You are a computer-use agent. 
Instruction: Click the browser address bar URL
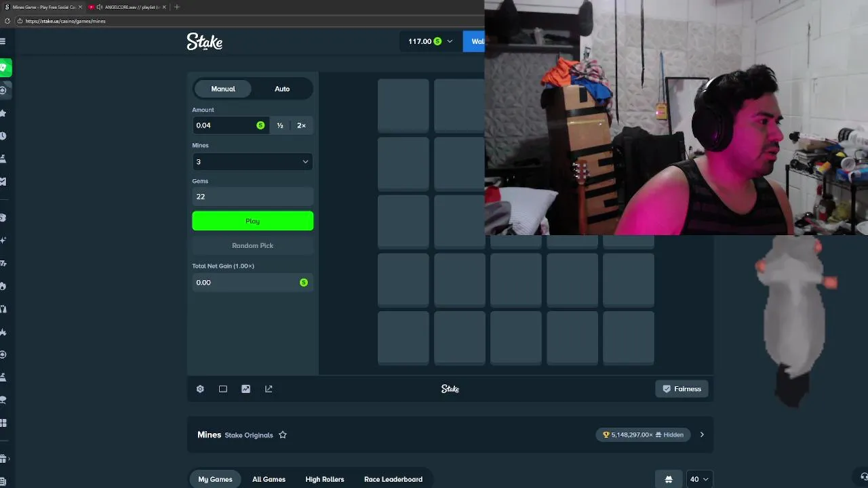(66, 21)
